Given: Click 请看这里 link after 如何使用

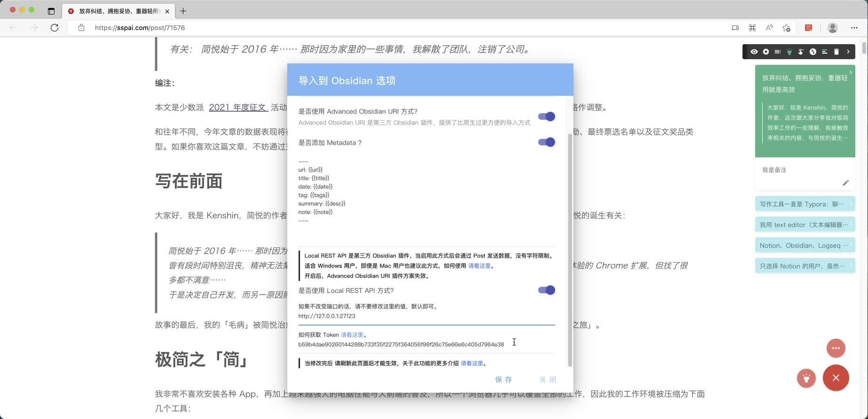Looking at the screenshot, I should [479, 266].
